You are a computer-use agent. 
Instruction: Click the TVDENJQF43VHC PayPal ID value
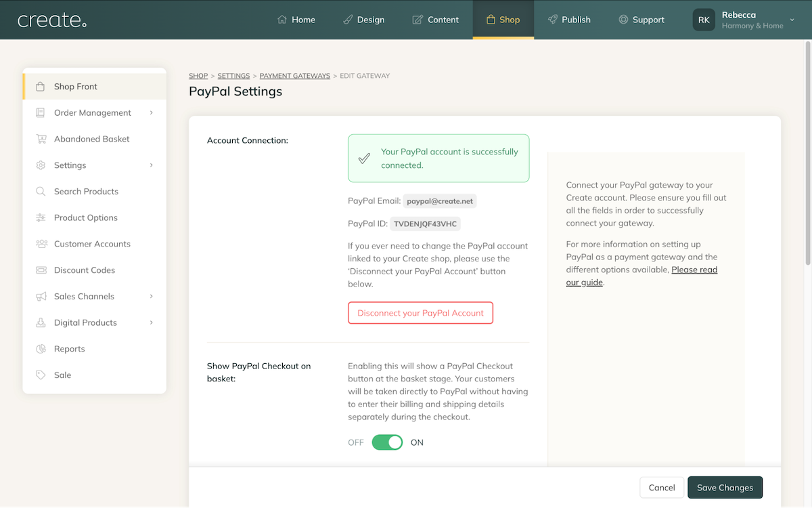click(x=425, y=224)
